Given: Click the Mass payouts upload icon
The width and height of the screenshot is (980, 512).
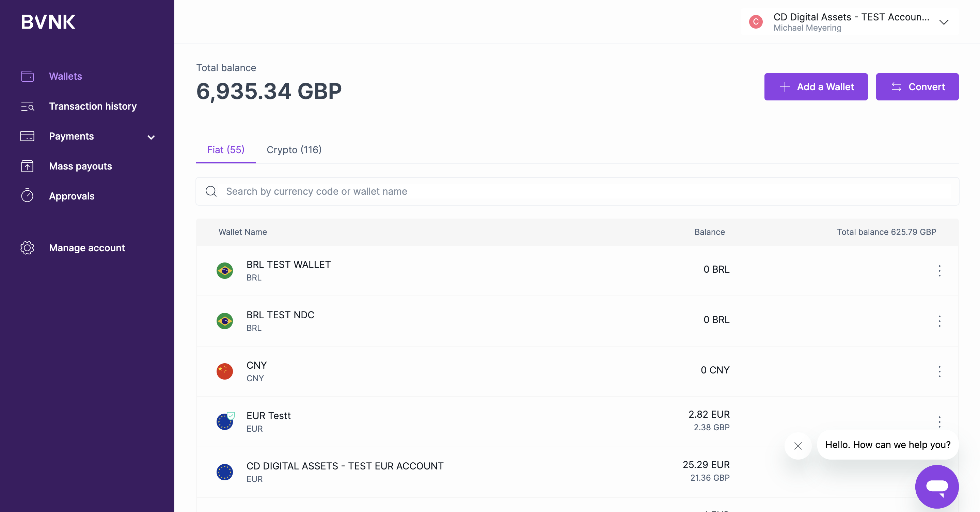Looking at the screenshot, I should (27, 166).
